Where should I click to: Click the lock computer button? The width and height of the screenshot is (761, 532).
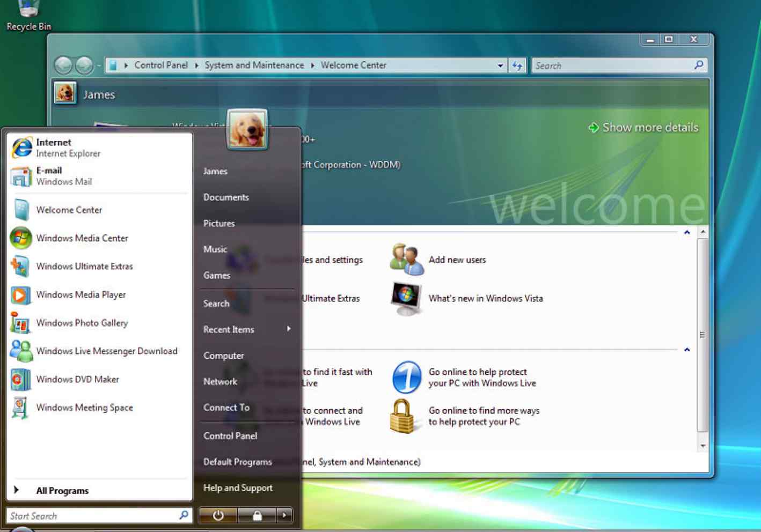point(257,515)
